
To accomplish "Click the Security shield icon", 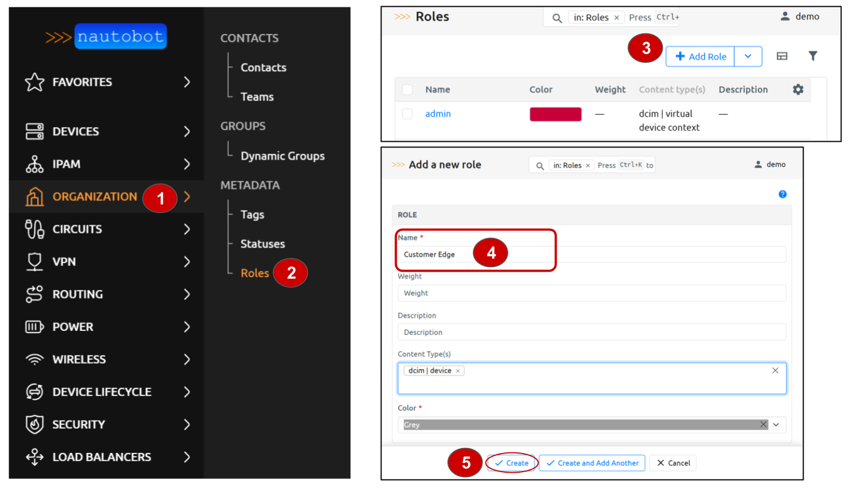I will (34, 424).
